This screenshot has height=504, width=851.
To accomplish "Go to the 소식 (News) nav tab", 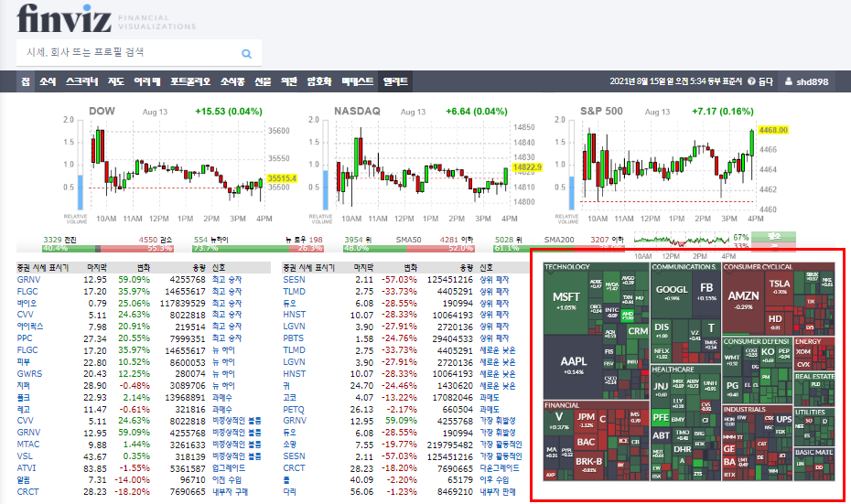I will tap(48, 81).
